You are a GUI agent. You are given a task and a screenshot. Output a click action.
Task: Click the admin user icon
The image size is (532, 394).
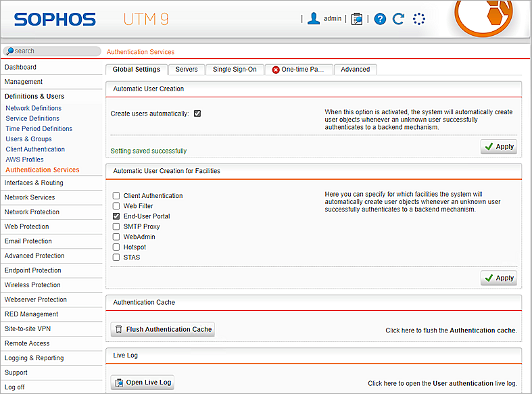[314, 19]
